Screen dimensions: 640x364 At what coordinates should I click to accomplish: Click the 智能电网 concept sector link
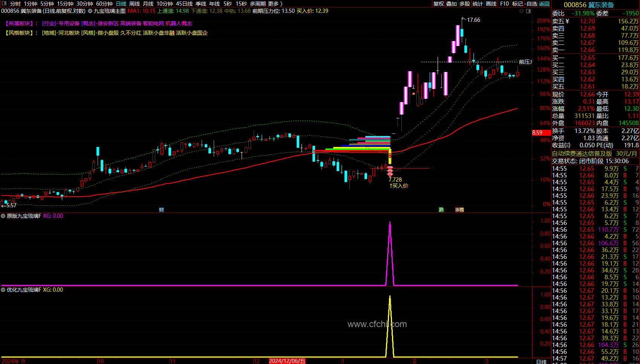(x=153, y=23)
